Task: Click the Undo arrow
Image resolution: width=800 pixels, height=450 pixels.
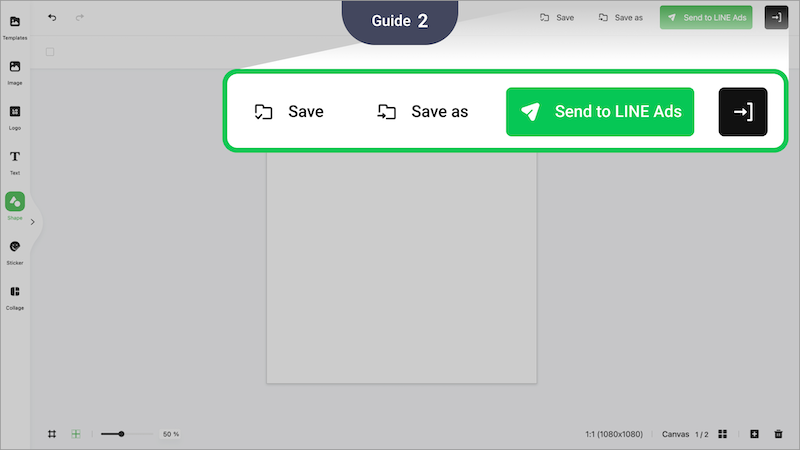Action: coord(52,17)
